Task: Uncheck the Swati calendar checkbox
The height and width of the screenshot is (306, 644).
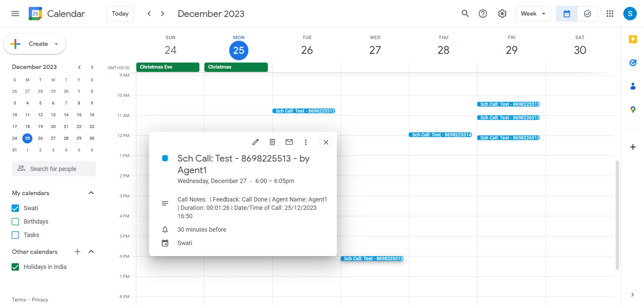Action: click(15, 208)
